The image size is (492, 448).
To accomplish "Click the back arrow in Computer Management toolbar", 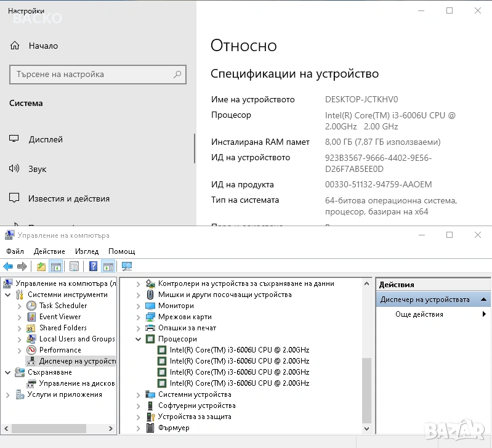I will pos(8,266).
